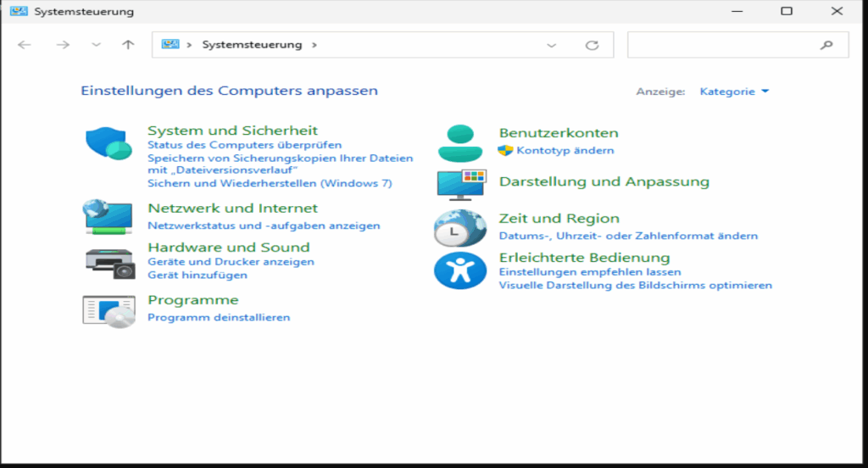Click the UAC shield beside Kontotyp ändern
Screen dimensions: 868x468
(505, 150)
